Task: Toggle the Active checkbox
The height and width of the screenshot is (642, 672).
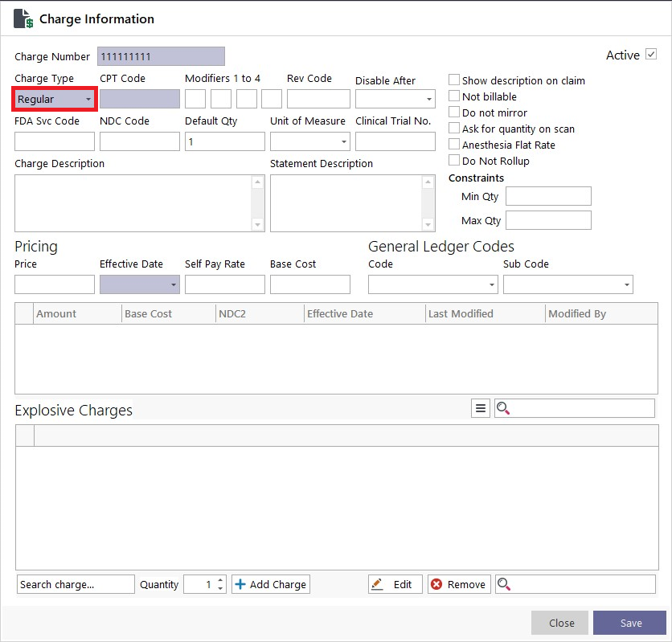Action: point(651,55)
